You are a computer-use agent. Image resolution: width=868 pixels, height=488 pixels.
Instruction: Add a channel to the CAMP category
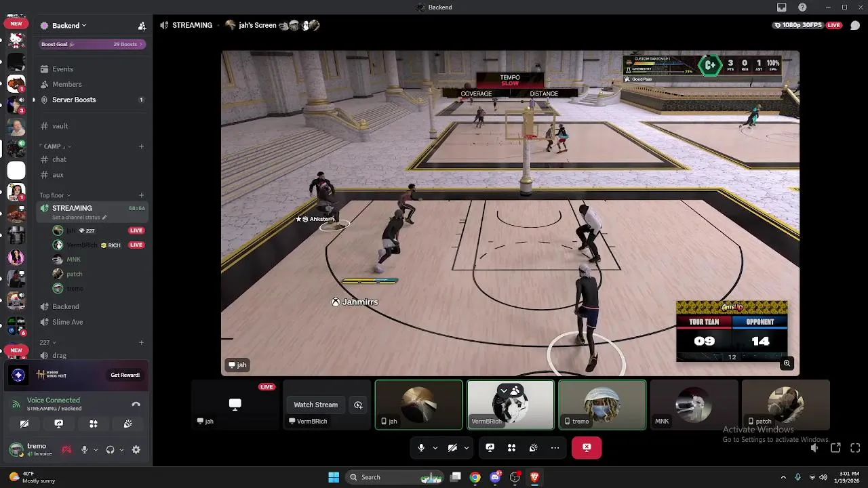coord(142,146)
